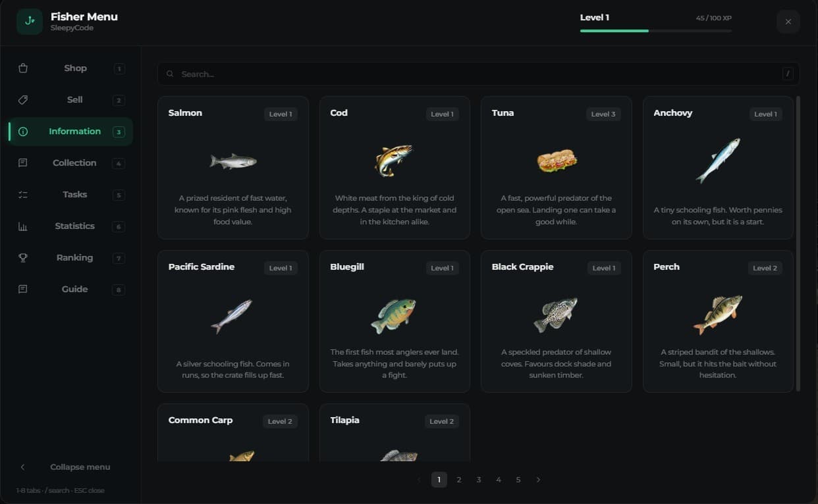
Task: Click the SleepyCode subtitle
Action: tap(72, 28)
